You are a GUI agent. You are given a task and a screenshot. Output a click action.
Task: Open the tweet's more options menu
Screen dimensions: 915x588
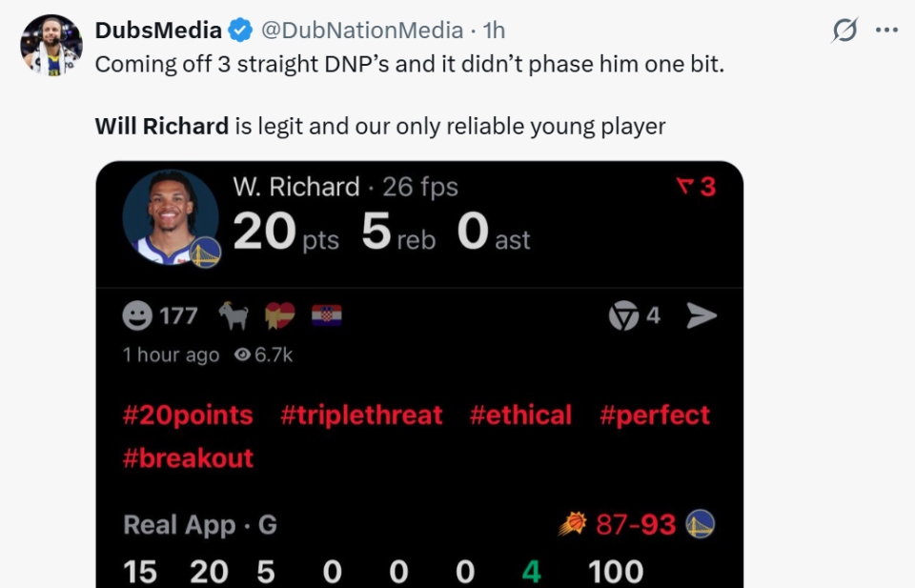(886, 30)
